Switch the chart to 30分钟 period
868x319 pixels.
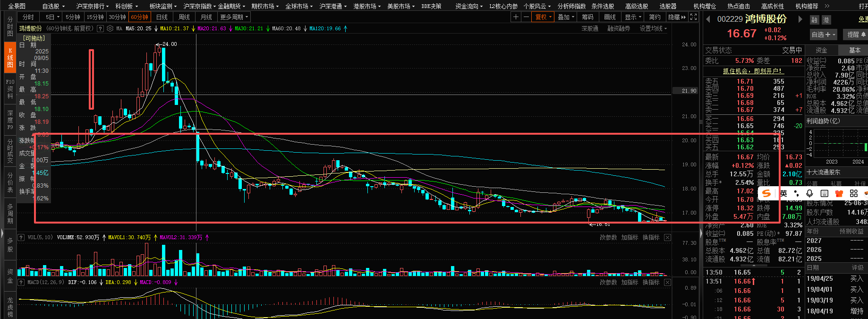[117, 17]
